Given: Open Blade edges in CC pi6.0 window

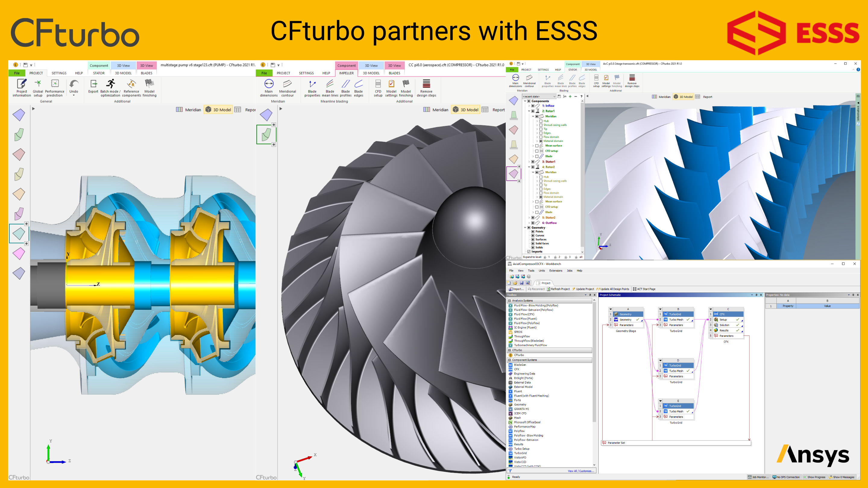Looking at the screenshot, I should pos(359,88).
